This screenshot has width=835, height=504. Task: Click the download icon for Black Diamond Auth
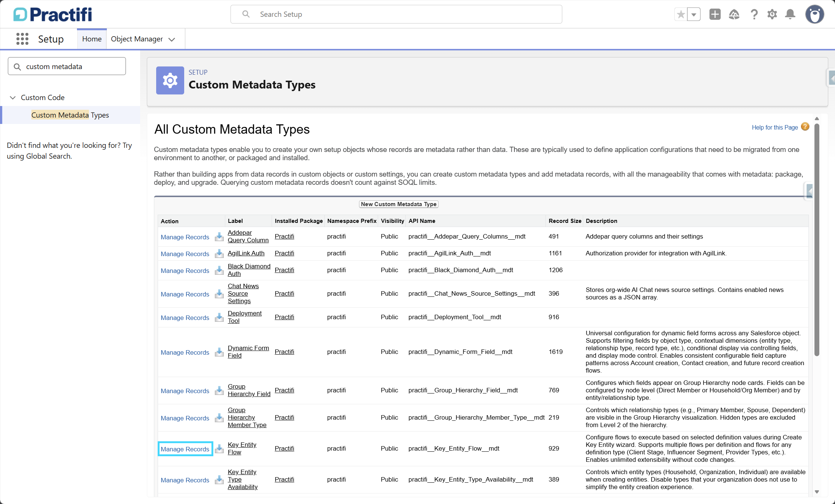(x=219, y=270)
